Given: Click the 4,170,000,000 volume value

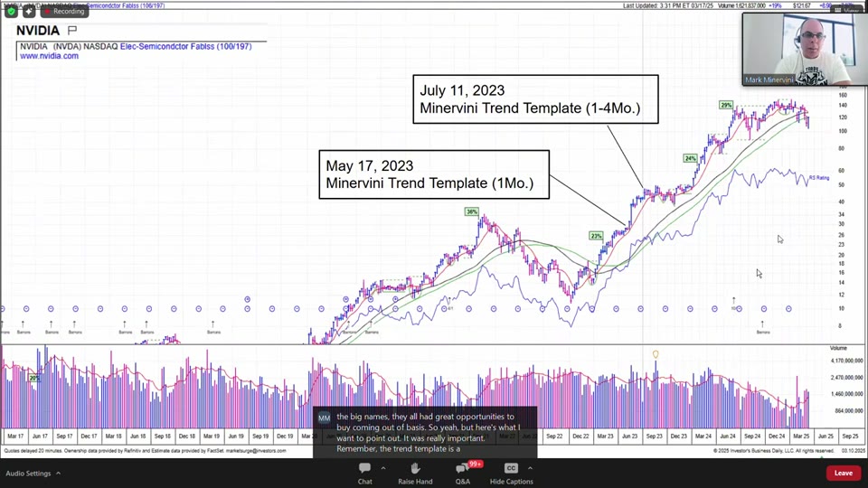Looking at the screenshot, I should click(x=847, y=361).
